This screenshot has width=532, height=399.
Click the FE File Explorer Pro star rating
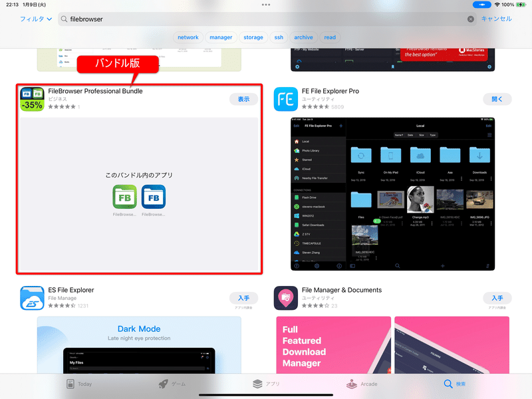315,107
